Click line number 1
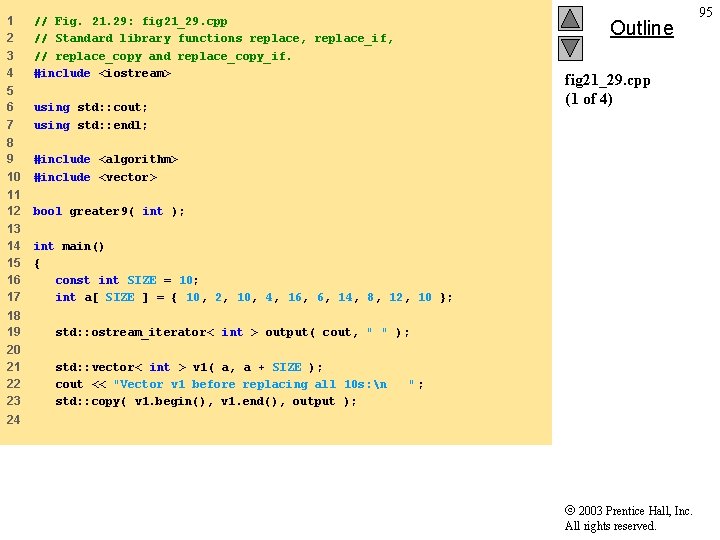 point(10,21)
